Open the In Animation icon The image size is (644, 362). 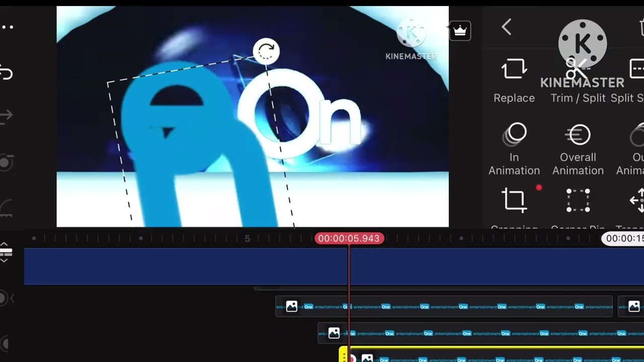pyautogui.click(x=514, y=134)
